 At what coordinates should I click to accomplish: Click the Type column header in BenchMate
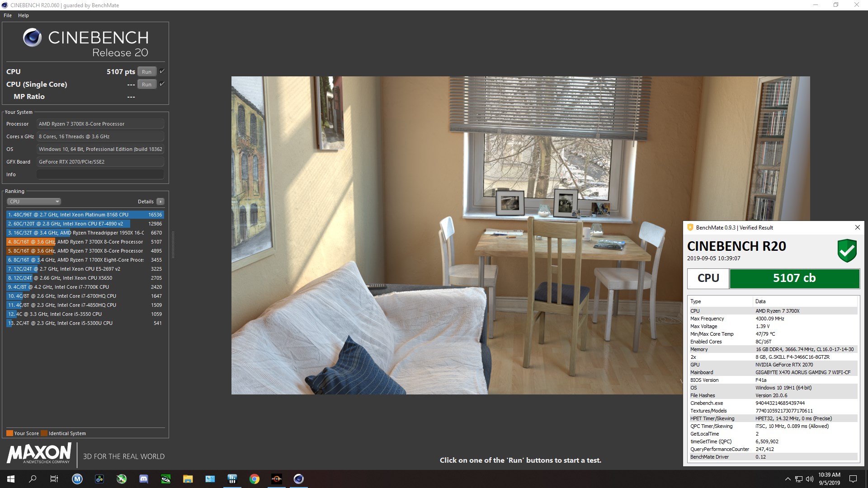720,301
